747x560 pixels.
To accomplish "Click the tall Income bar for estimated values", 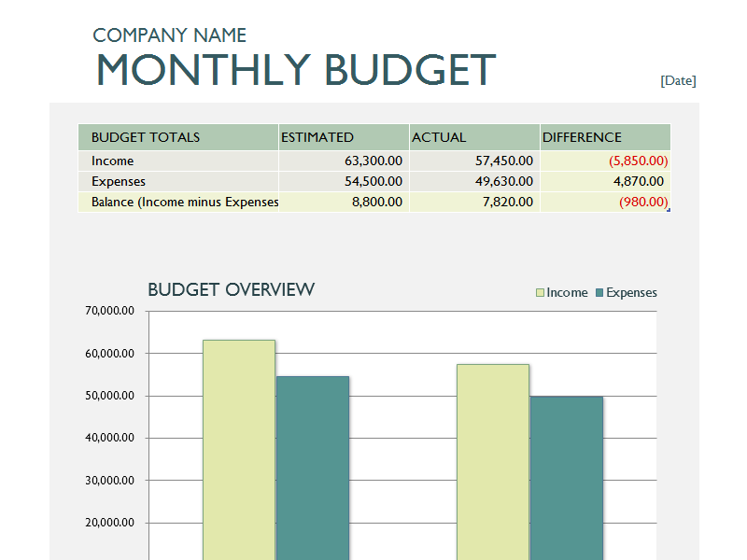I will 238,439.
